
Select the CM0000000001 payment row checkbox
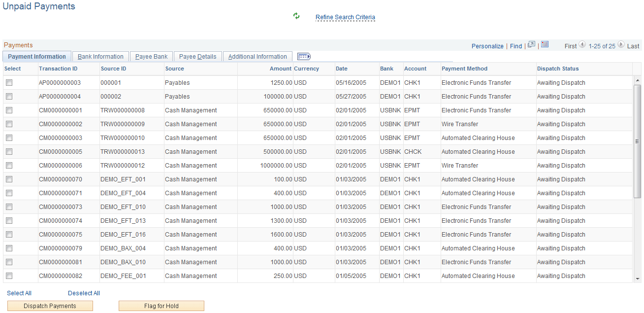[x=8, y=110]
